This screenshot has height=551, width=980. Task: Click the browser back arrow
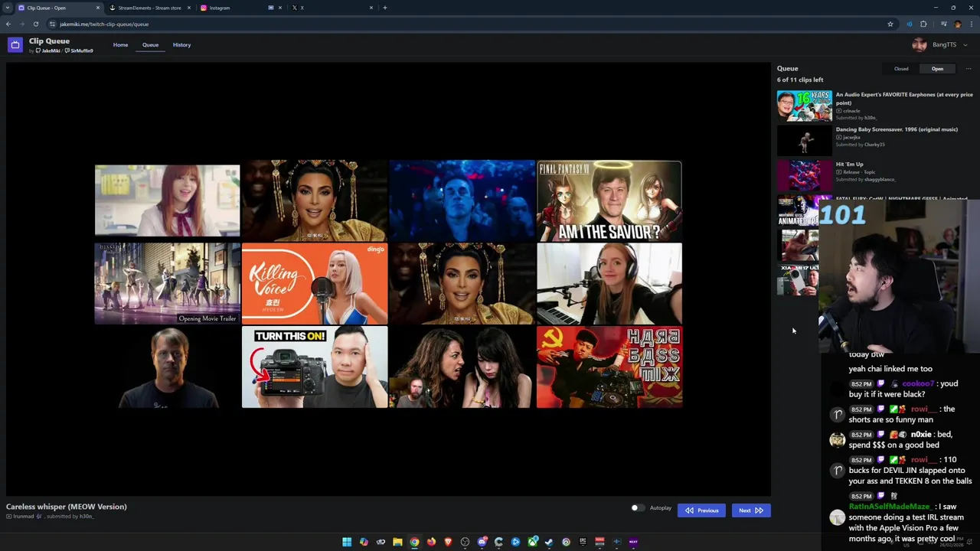tap(8, 24)
